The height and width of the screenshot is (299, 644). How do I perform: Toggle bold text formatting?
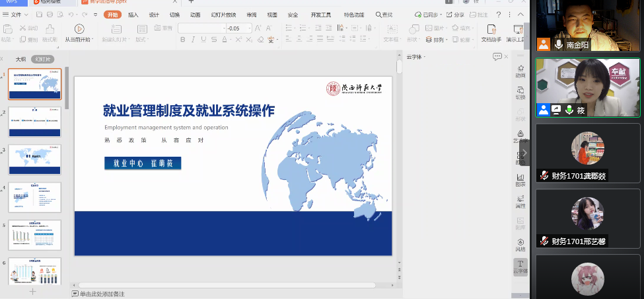(182, 40)
